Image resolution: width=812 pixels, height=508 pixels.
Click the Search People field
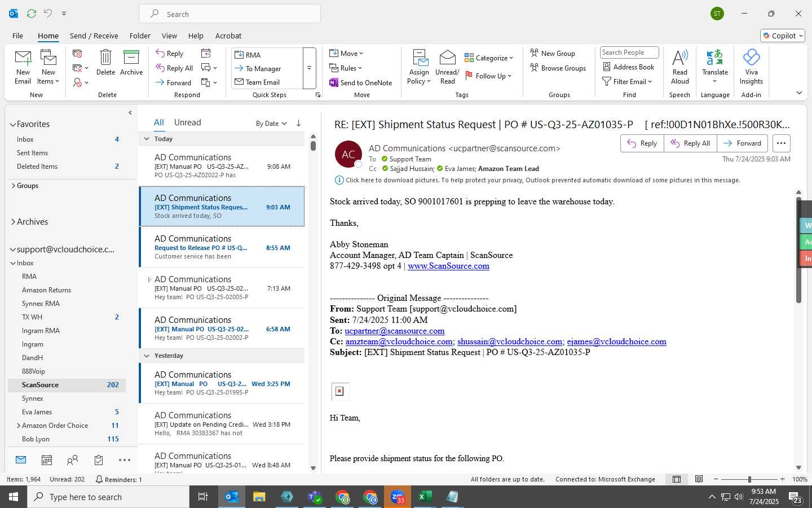(x=629, y=52)
